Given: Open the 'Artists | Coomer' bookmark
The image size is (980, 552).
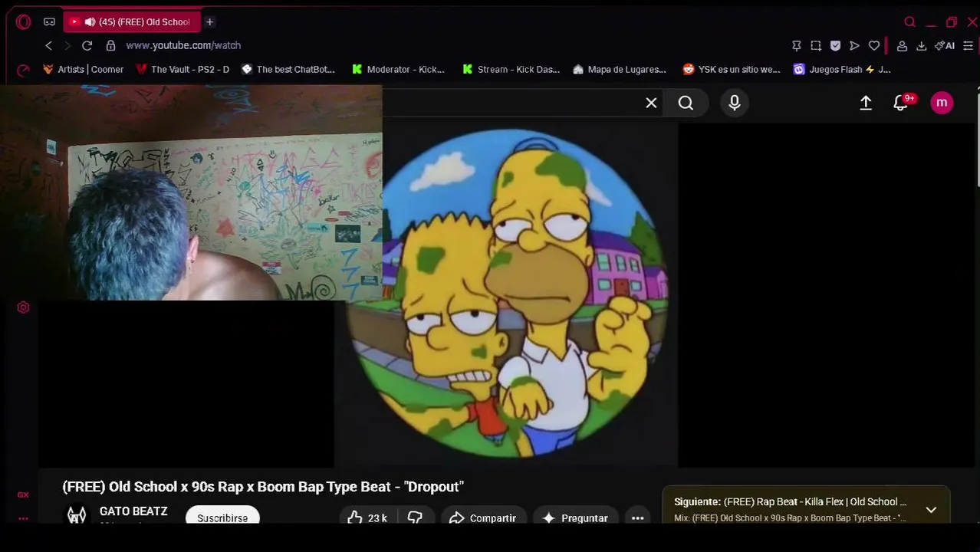Looking at the screenshot, I should point(83,70).
